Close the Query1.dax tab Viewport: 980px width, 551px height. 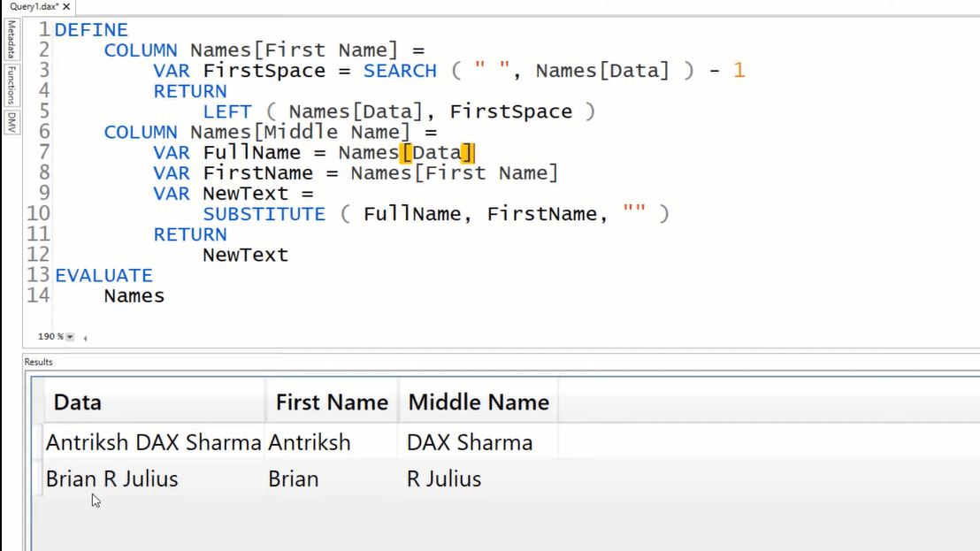click(x=66, y=6)
